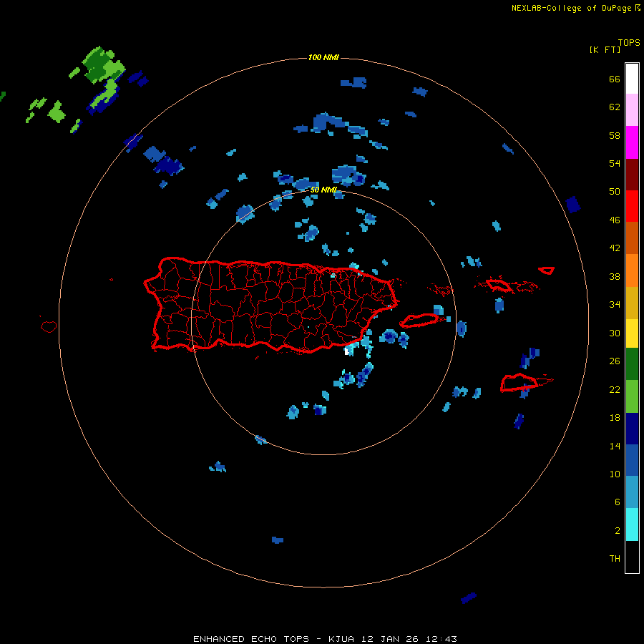Click the white 66 kft legend swatch
Screen dimensions: 644x644
632,79
